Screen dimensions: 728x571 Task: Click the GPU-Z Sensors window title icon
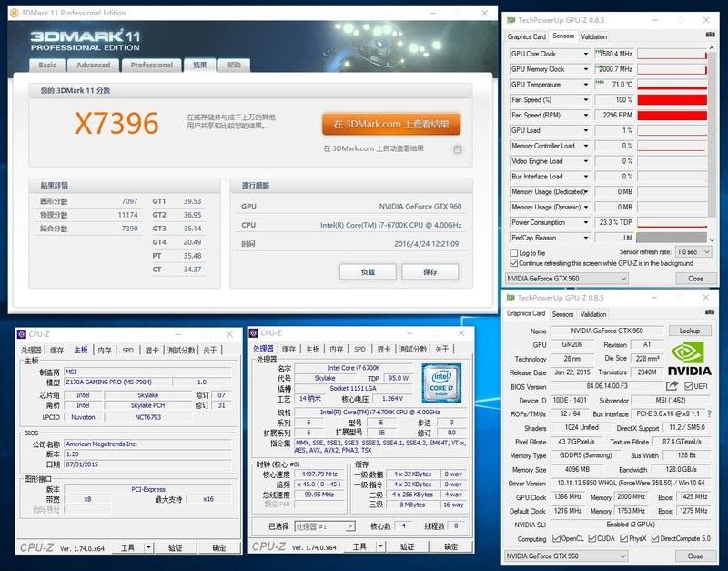pos(511,20)
